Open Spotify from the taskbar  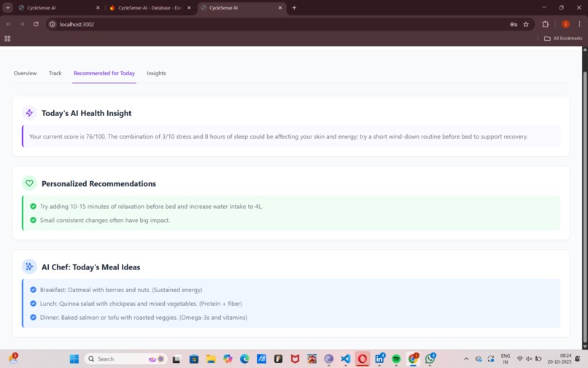point(396,359)
